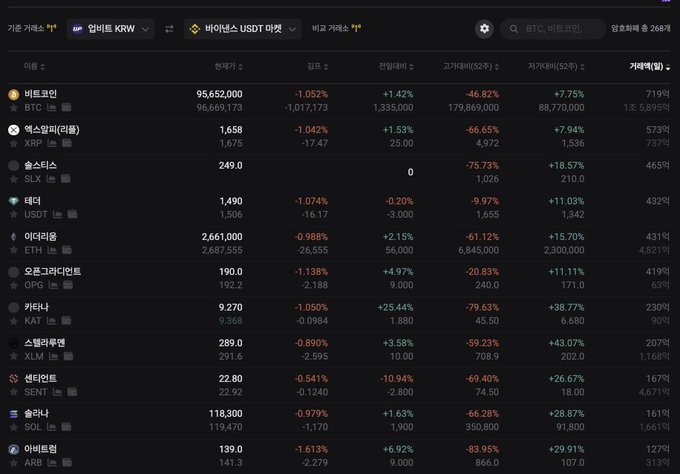Open the 업비트 KRW base exchange dropdown
680x474 pixels.
tap(111, 29)
